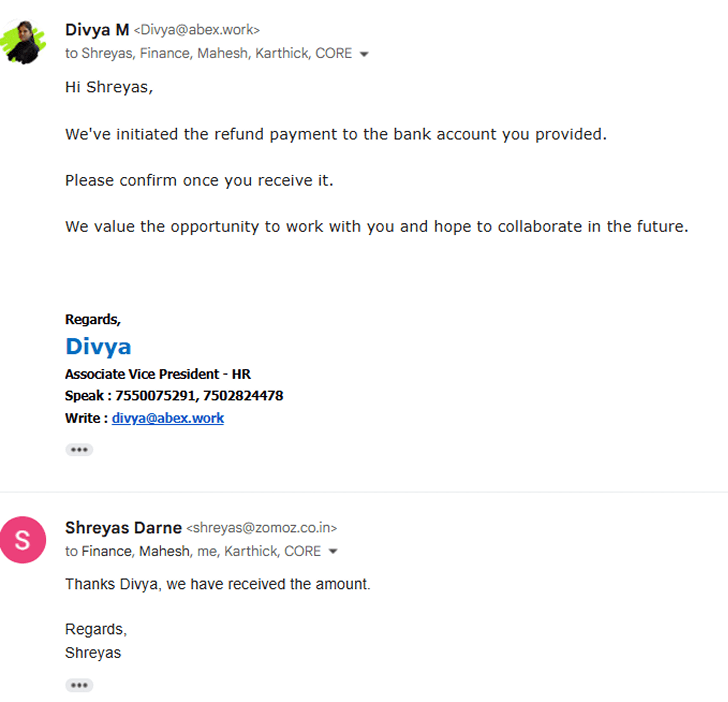Click 'Please confirm once you receive it' line

pos(200,181)
